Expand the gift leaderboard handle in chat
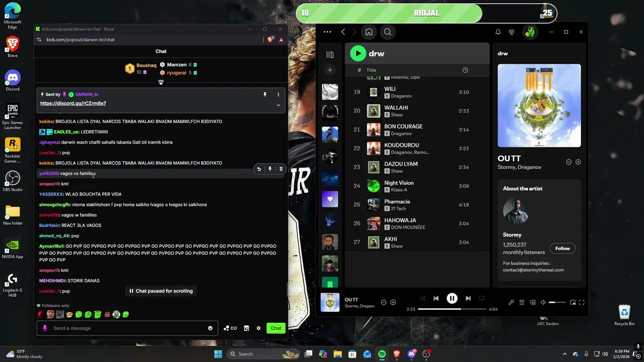Image resolution: width=644 pixels, height=362 pixels. 161,82
